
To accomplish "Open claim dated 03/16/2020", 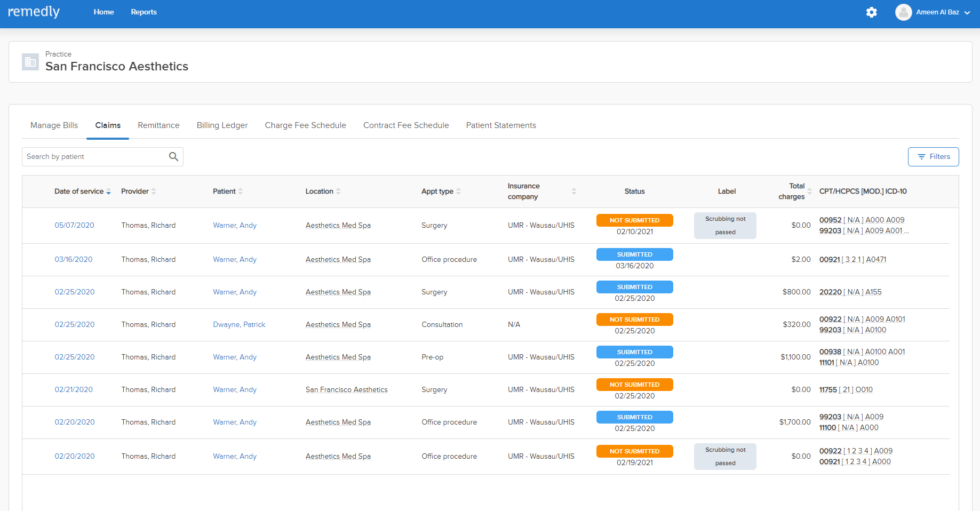I will tap(74, 260).
